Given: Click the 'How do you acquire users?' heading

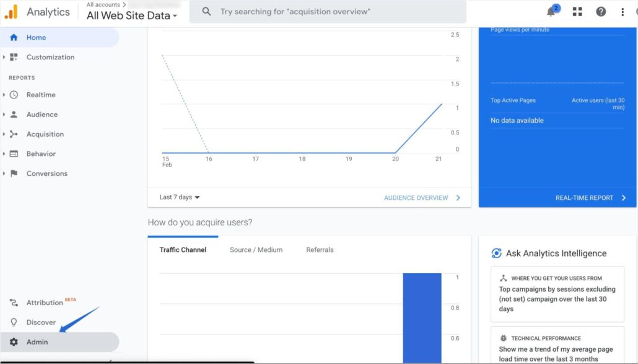Looking at the screenshot, I should click(x=200, y=222).
